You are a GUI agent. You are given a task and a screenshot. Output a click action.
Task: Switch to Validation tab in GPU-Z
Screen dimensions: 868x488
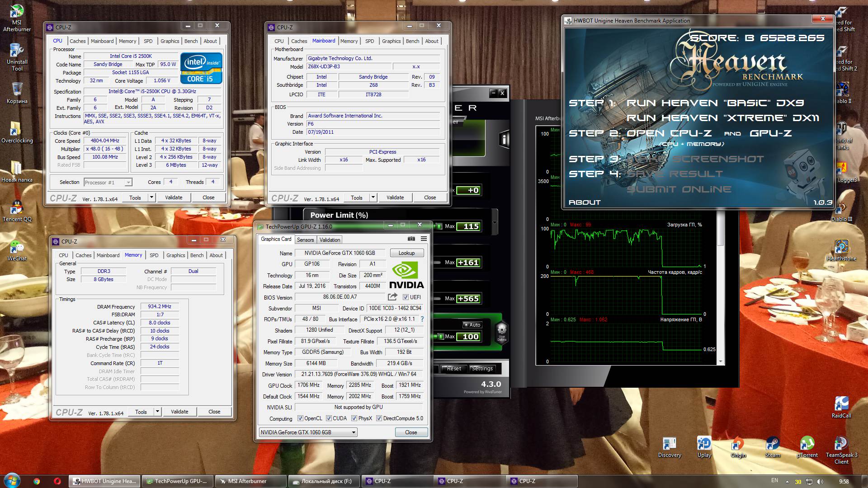click(330, 240)
